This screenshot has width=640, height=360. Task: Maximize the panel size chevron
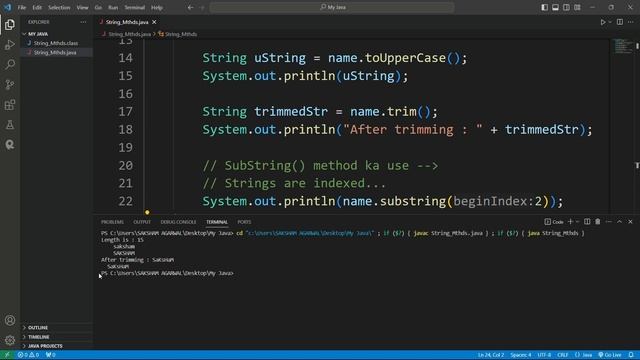[619, 222]
